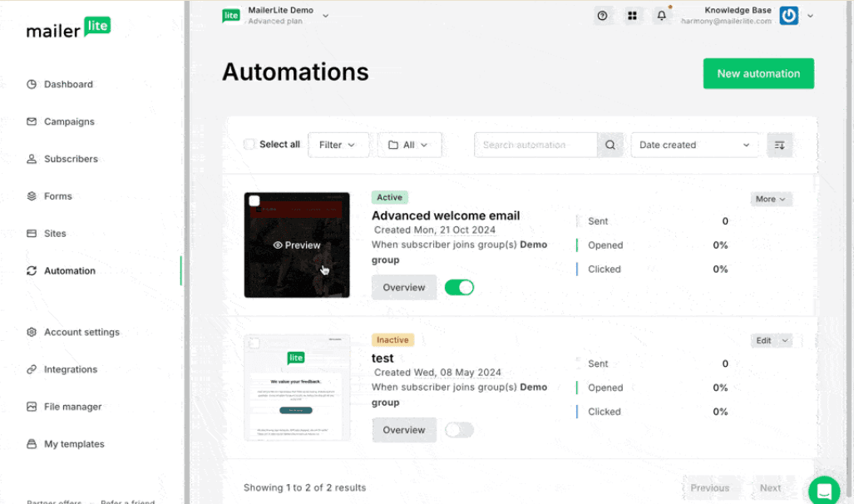Click the Sites browser icon

[x=32, y=233]
